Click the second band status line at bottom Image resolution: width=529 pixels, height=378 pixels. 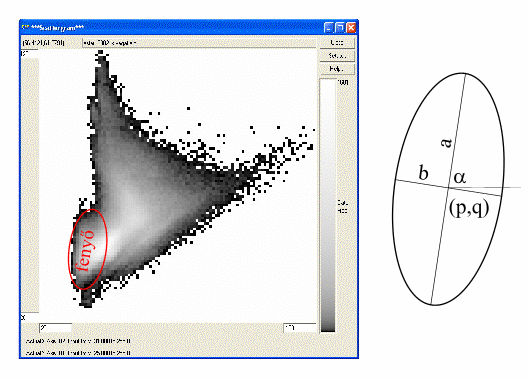pyautogui.click(x=78, y=353)
